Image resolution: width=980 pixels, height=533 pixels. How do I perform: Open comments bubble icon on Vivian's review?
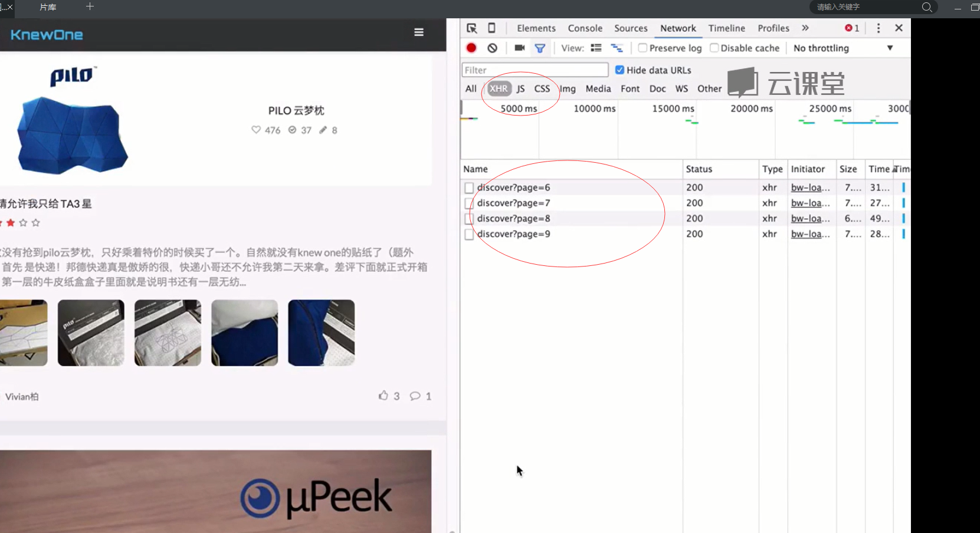pyautogui.click(x=415, y=396)
